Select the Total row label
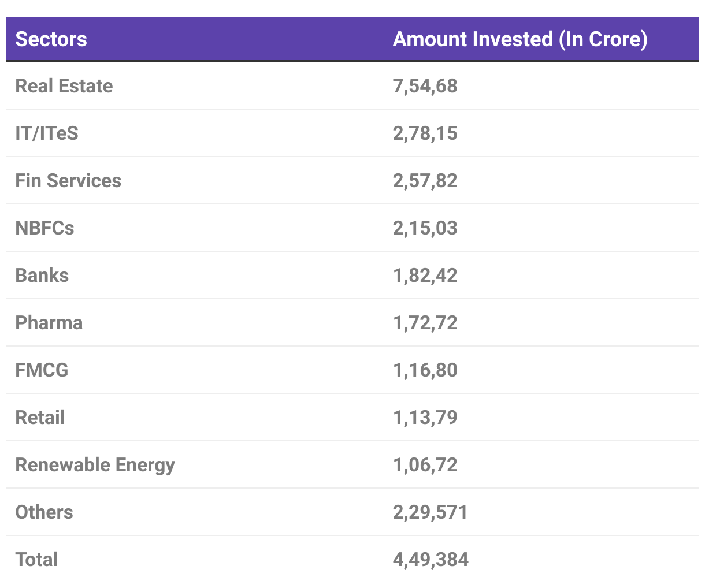This screenshot has width=705, height=588. (x=36, y=560)
